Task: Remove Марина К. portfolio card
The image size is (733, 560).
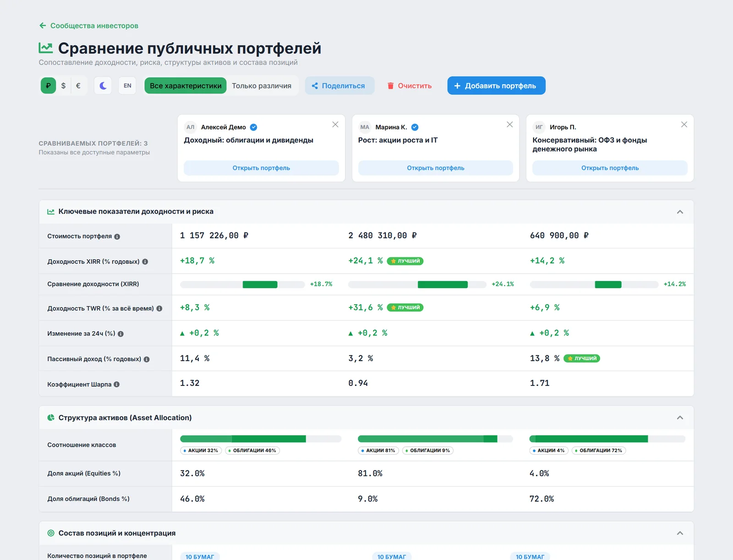Action: (x=509, y=125)
